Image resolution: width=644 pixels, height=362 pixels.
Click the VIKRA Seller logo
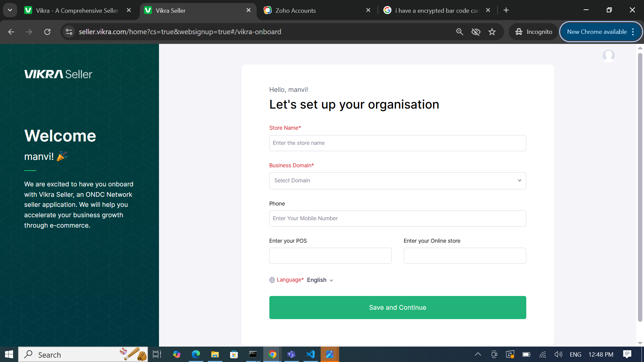click(58, 74)
